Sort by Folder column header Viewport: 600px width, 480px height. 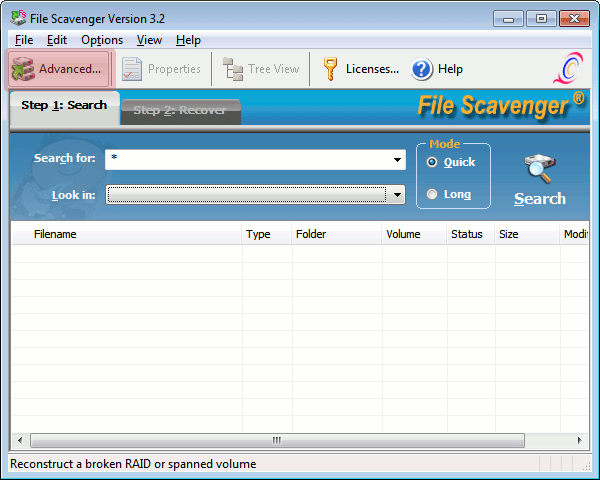[x=336, y=234]
